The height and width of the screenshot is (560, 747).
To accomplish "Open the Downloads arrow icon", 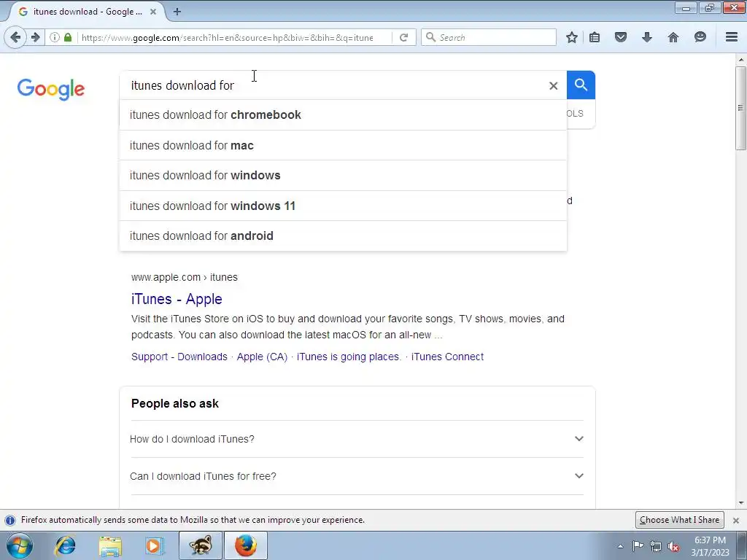I will point(646,37).
